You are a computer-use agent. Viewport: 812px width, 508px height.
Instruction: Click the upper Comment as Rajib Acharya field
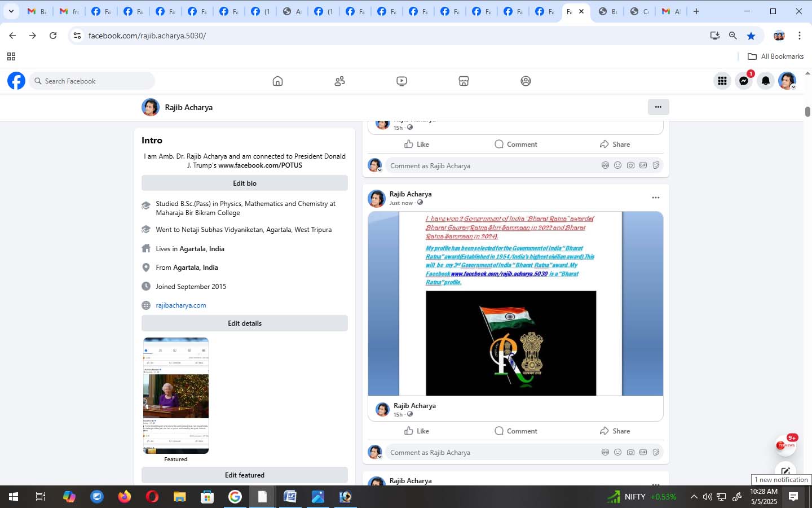tap(524, 165)
